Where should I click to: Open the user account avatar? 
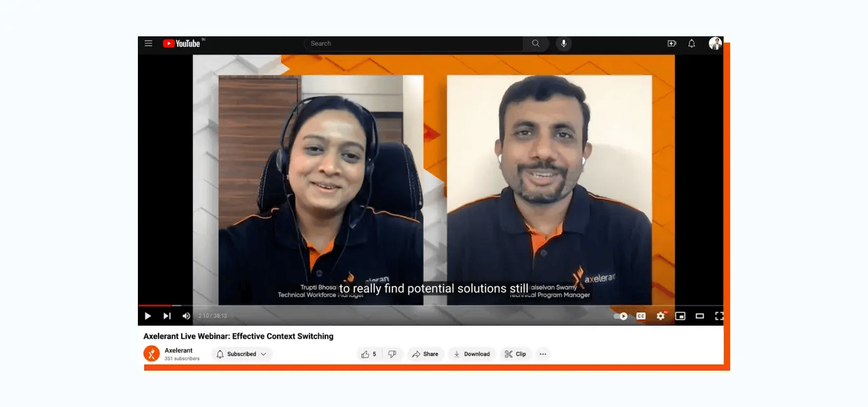(x=715, y=43)
